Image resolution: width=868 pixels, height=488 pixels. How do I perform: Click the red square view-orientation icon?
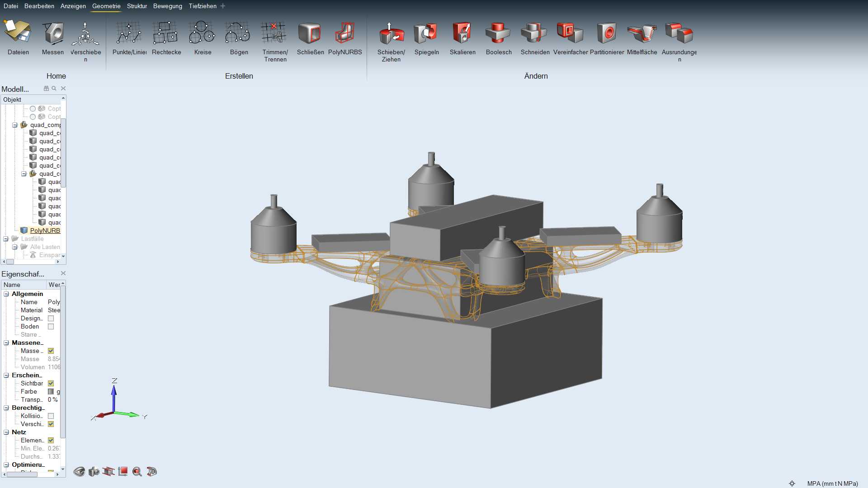(x=123, y=472)
